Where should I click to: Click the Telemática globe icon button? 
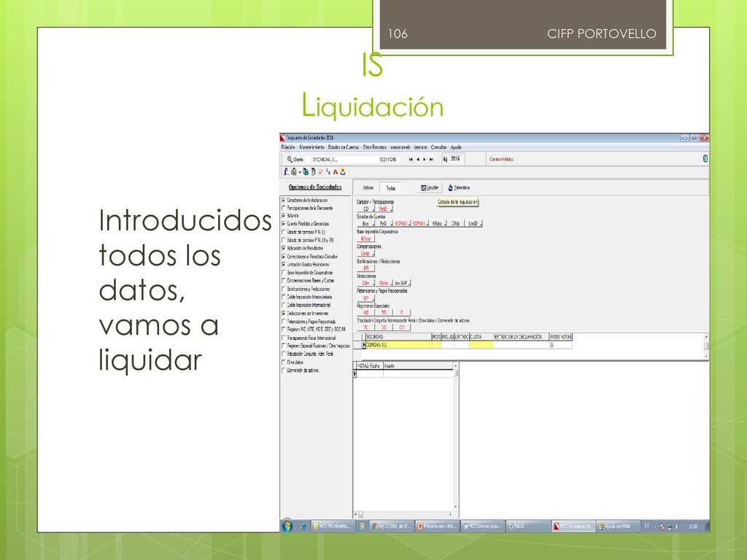(x=458, y=187)
